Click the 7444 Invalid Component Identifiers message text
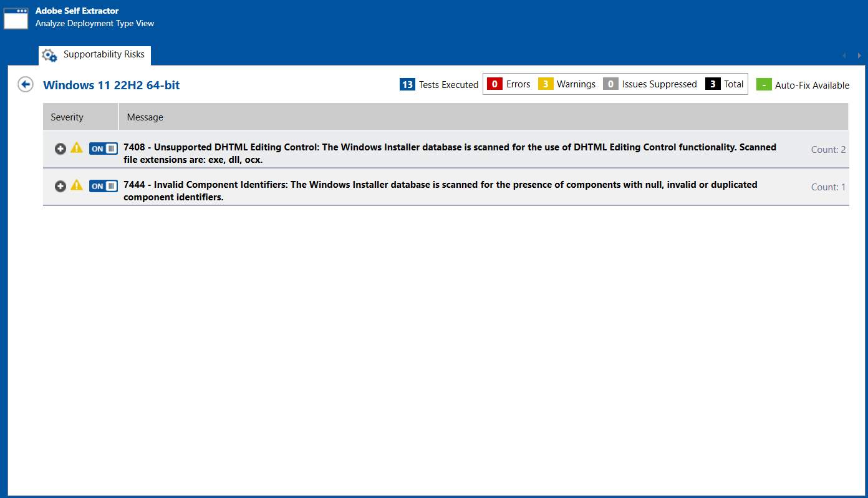 pos(440,191)
